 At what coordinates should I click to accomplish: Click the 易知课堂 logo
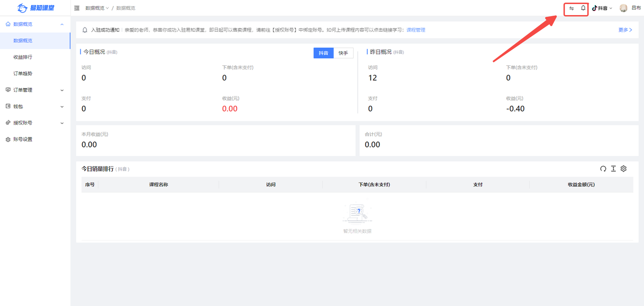pyautogui.click(x=35, y=8)
